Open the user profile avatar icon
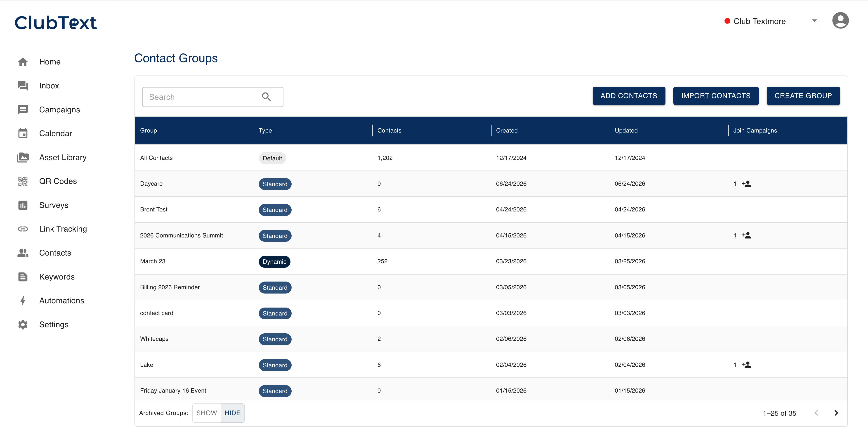The width and height of the screenshot is (868, 436). click(x=840, y=20)
